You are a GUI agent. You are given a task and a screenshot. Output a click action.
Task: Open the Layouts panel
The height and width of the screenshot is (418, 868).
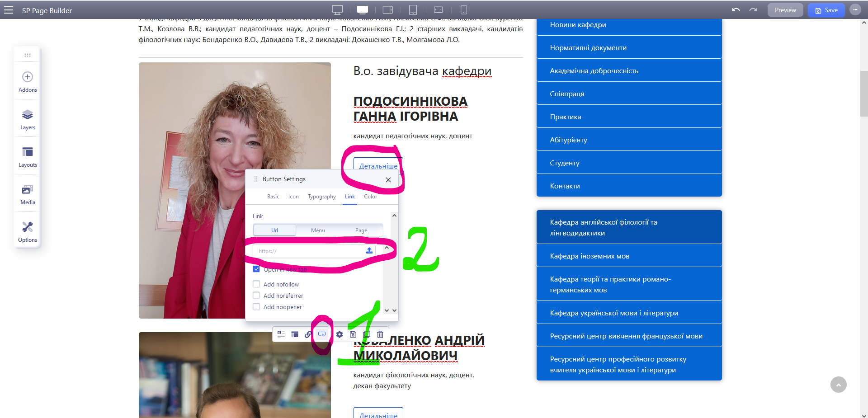point(28,156)
